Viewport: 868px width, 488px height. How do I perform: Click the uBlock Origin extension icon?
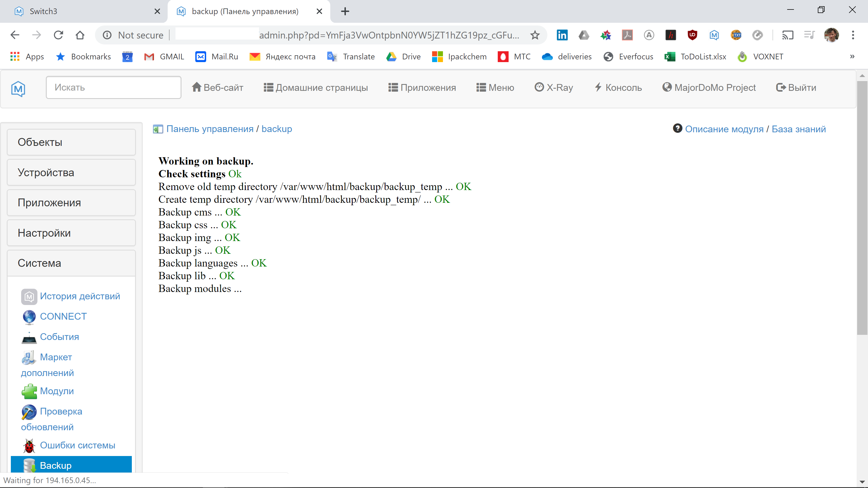coord(693,35)
